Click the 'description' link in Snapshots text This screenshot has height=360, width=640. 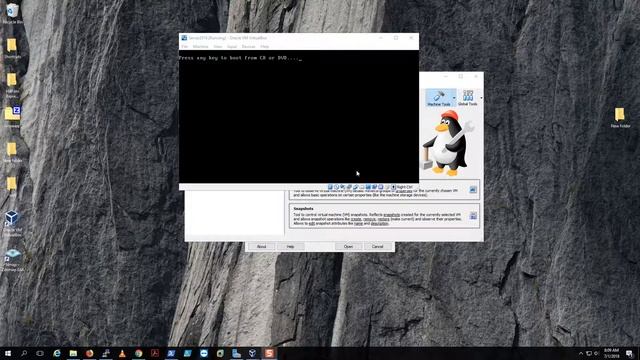click(380, 224)
